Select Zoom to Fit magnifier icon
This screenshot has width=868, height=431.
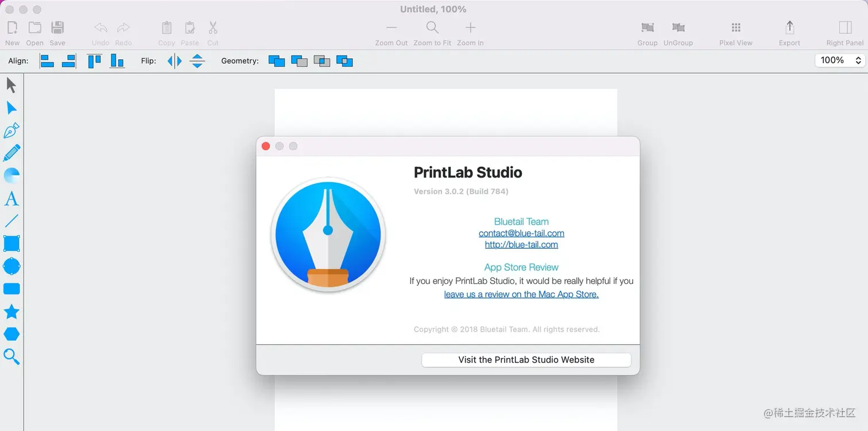pyautogui.click(x=432, y=28)
